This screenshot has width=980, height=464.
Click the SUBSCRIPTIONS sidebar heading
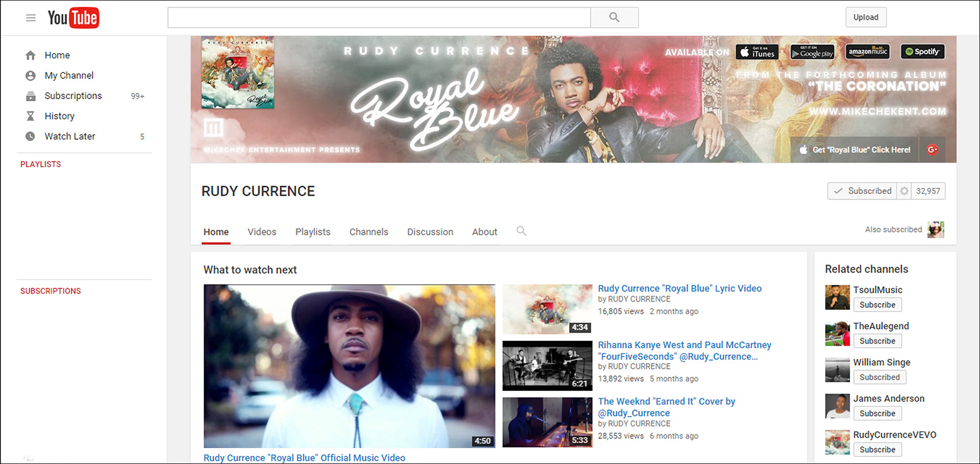(51, 291)
